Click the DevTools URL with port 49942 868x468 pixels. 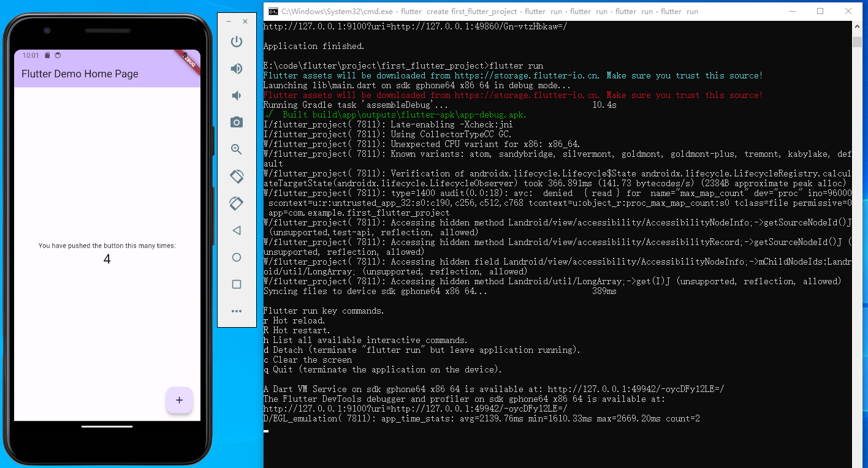[416, 409]
